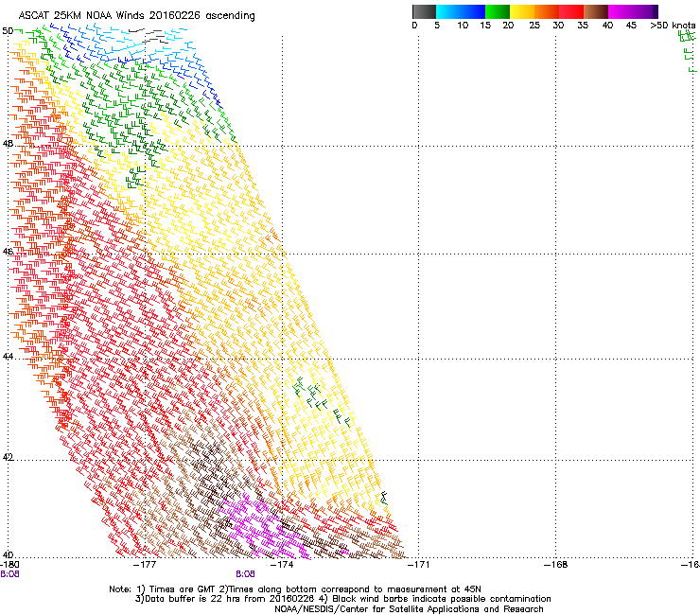This screenshot has height=615, width=700.
Task: Click the '35' legend scale label
Action: click(x=583, y=26)
